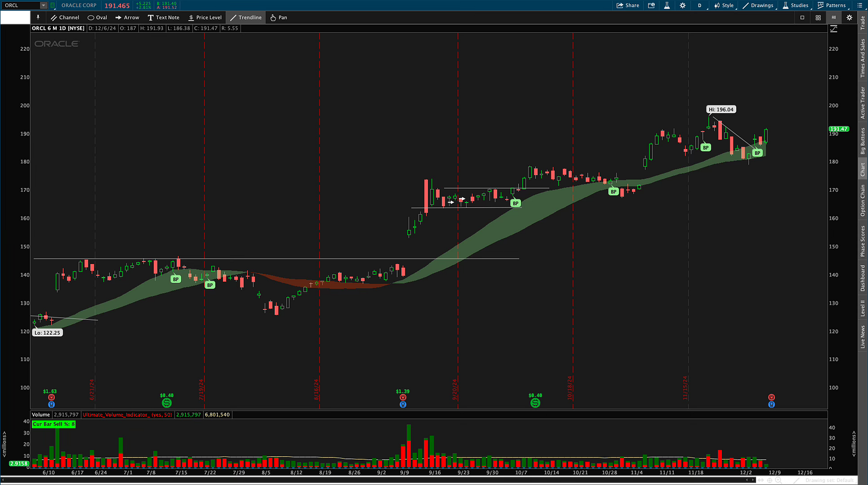Click the $0.40 dividend icon near 7/15

tap(167, 403)
